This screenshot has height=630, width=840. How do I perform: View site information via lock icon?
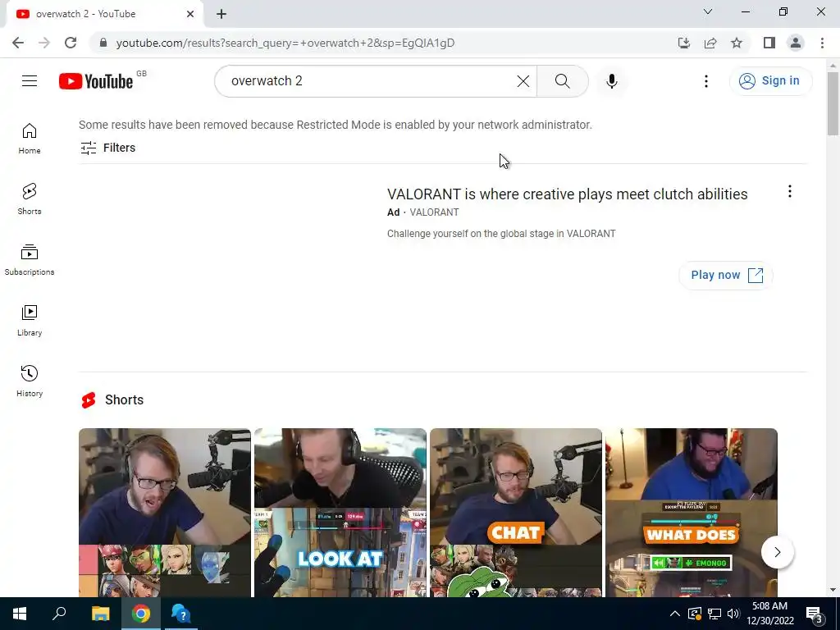pyautogui.click(x=103, y=43)
